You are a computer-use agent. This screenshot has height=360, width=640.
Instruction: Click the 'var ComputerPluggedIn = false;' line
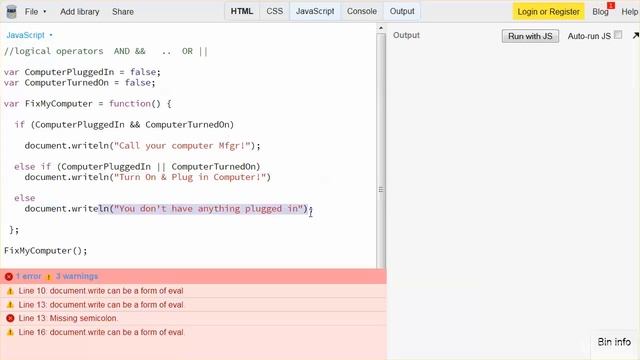[82, 72]
